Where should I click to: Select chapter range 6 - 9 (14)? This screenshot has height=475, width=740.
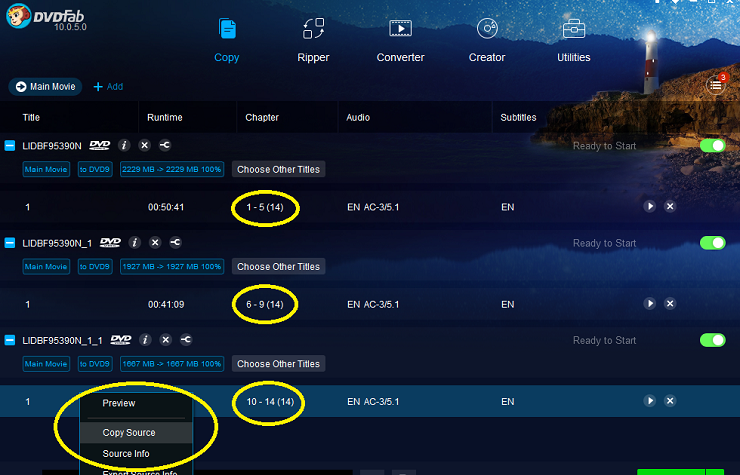coord(265,305)
